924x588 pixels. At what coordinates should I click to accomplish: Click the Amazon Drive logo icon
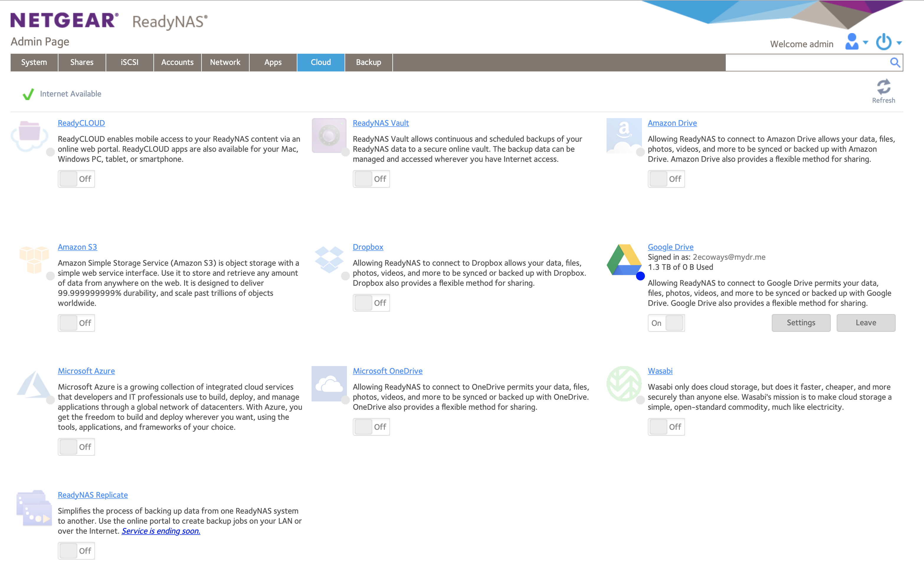click(624, 135)
